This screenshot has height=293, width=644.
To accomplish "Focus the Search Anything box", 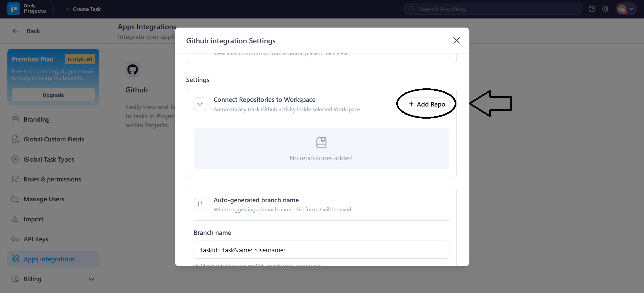I will [493, 9].
